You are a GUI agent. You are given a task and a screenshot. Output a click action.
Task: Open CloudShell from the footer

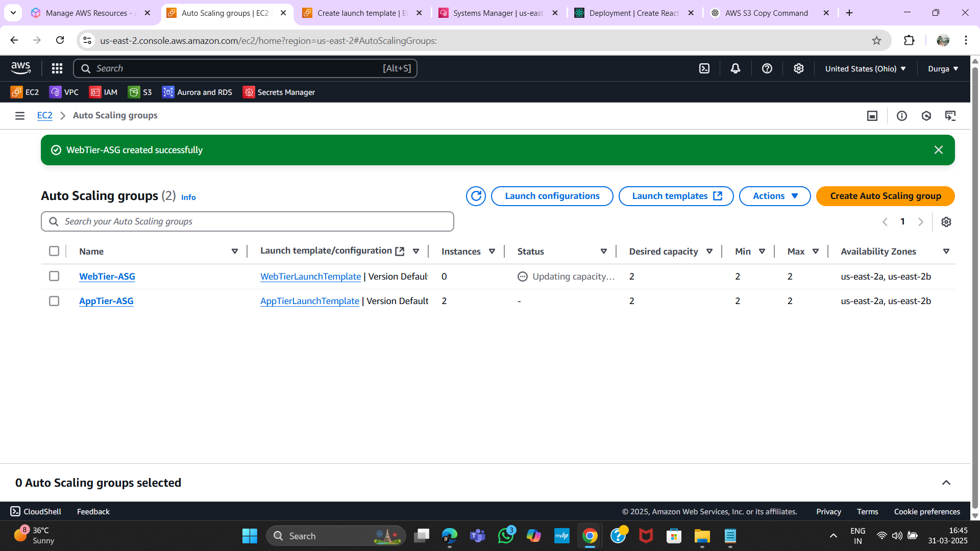(36, 511)
